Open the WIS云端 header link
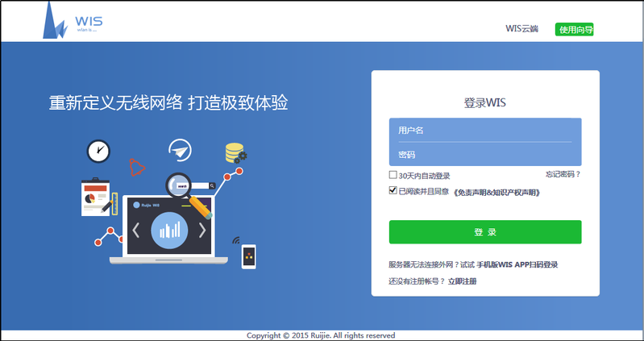Image resolution: width=644 pixels, height=341 pixels. [x=521, y=29]
